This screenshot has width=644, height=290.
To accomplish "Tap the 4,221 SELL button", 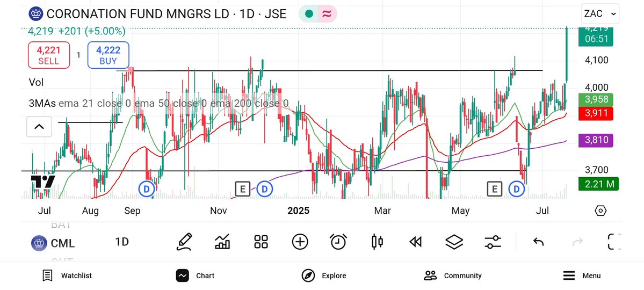I will point(49,55).
